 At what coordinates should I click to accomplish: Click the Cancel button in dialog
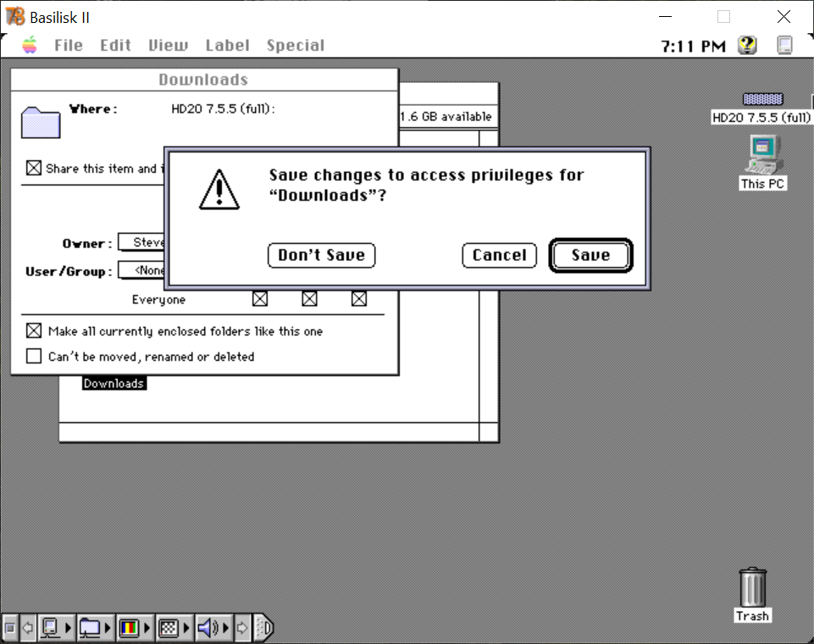[500, 255]
